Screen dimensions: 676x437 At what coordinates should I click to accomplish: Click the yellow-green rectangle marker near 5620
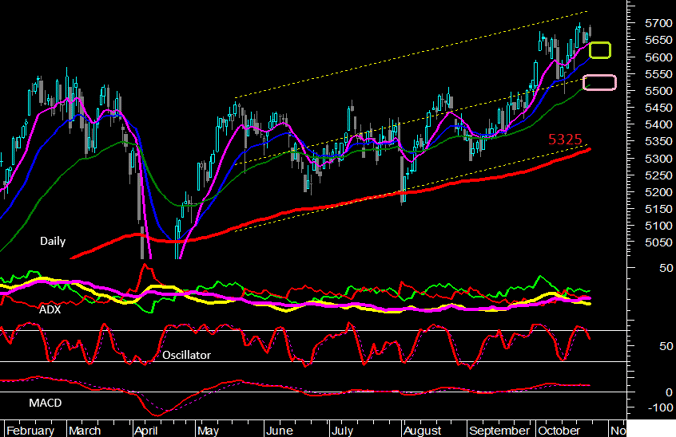click(601, 50)
